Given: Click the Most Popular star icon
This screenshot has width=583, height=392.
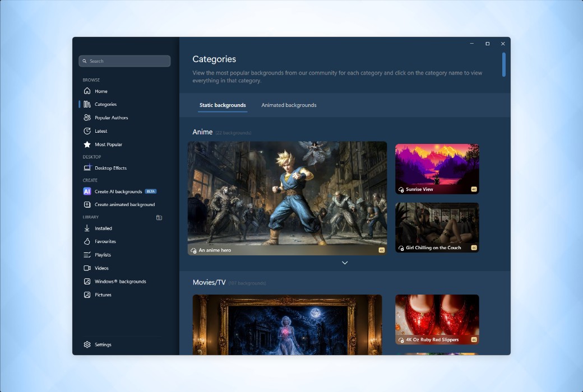Looking at the screenshot, I should pos(87,144).
